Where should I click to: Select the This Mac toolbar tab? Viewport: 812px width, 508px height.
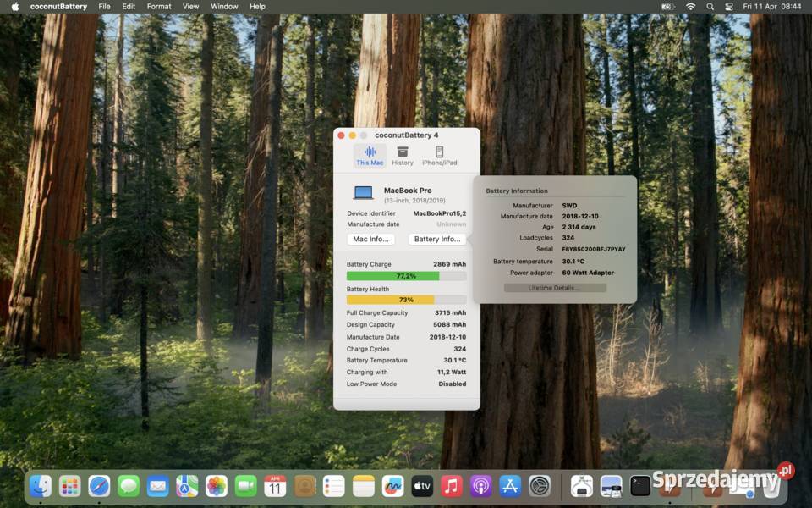370,156
